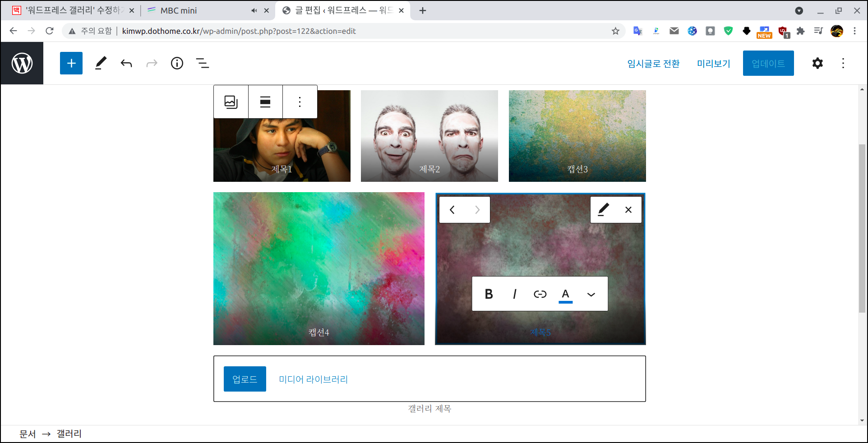Select the 제목2 two faces image

point(429,136)
